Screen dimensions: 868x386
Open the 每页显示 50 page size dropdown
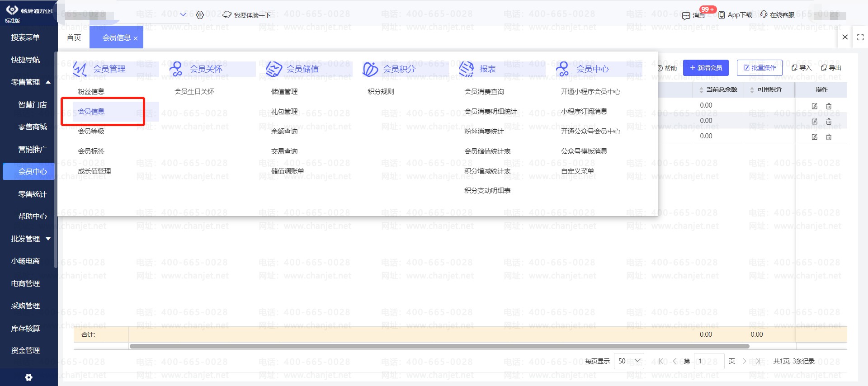tap(629, 361)
